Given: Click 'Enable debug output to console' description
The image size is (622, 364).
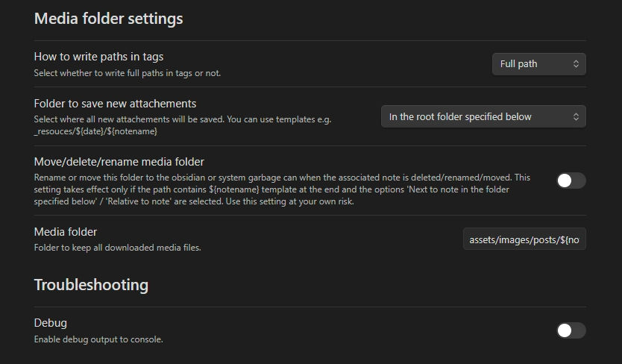Looking at the screenshot, I should pyautogui.click(x=98, y=339).
